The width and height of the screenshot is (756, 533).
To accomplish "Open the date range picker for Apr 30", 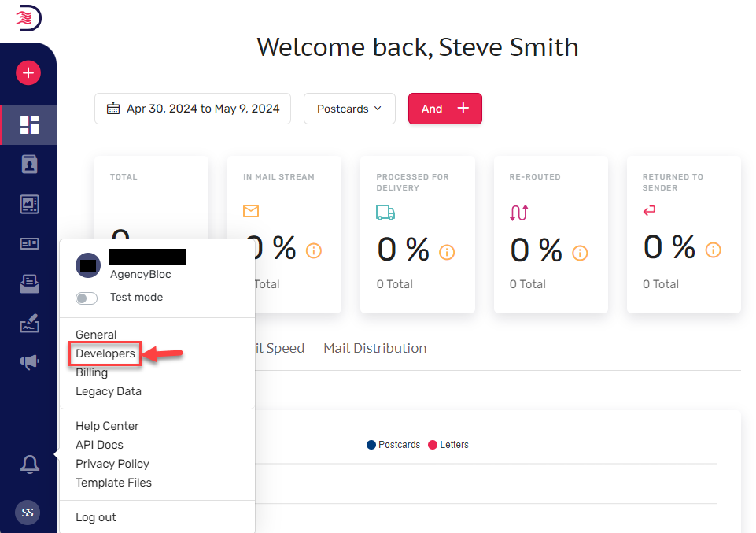I will tap(192, 109).
